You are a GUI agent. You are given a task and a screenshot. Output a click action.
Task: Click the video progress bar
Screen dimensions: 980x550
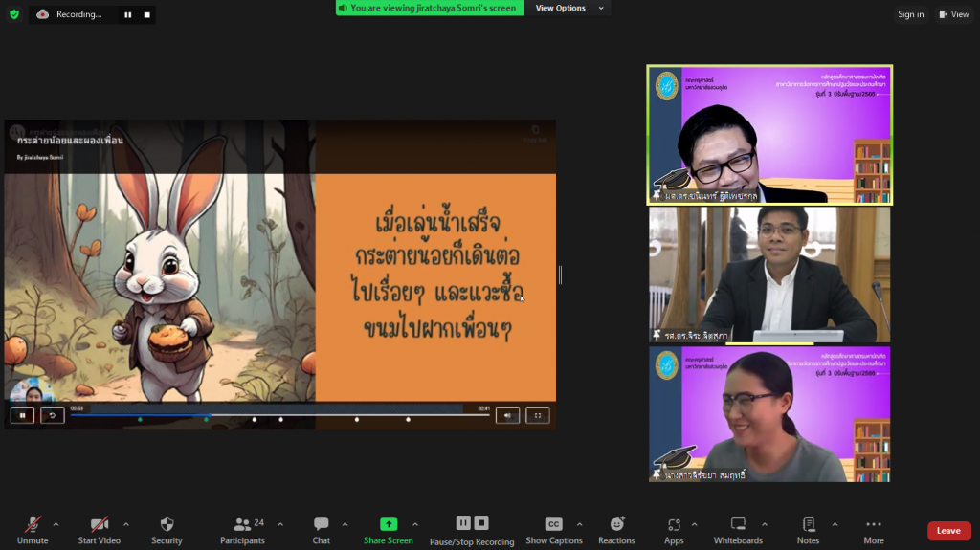click(x=279, y=415)
